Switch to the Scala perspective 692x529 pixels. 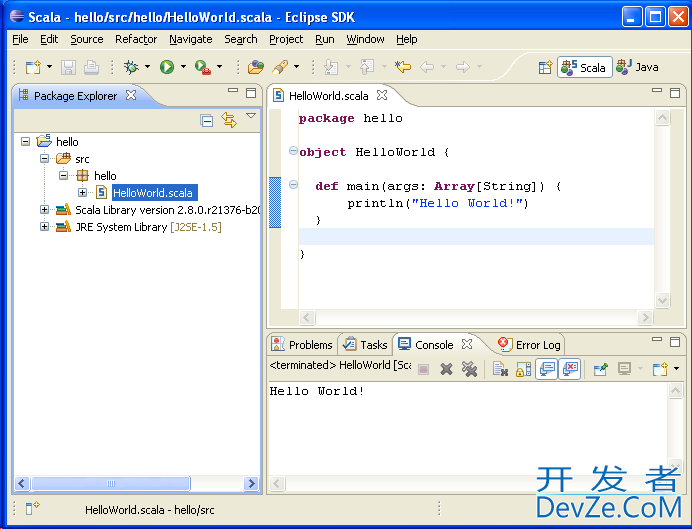pos(584,68)
